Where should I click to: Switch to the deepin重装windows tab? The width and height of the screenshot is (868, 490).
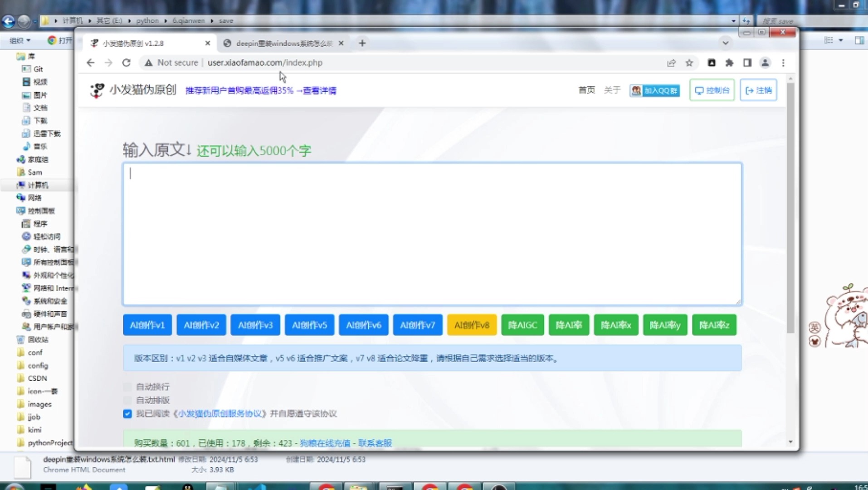click(283, 43)
